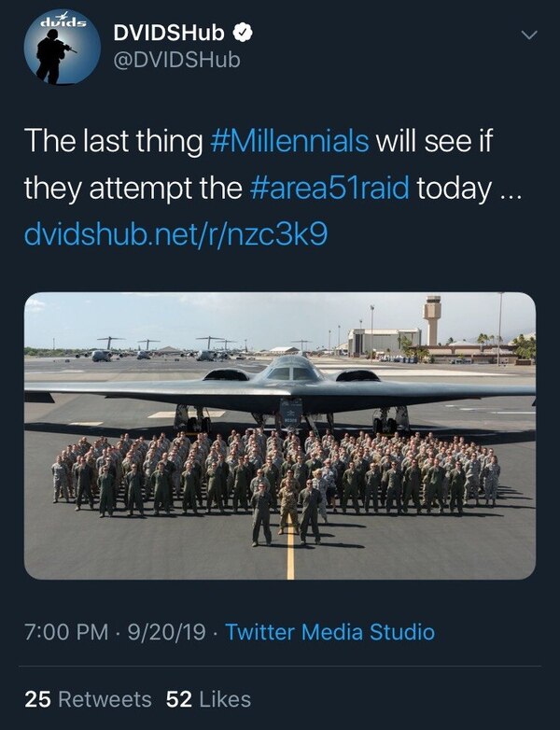This screenshot has height=730, width=560.
Task: Open the #area51raid hashtag
Action: click(x=329, y=190)
